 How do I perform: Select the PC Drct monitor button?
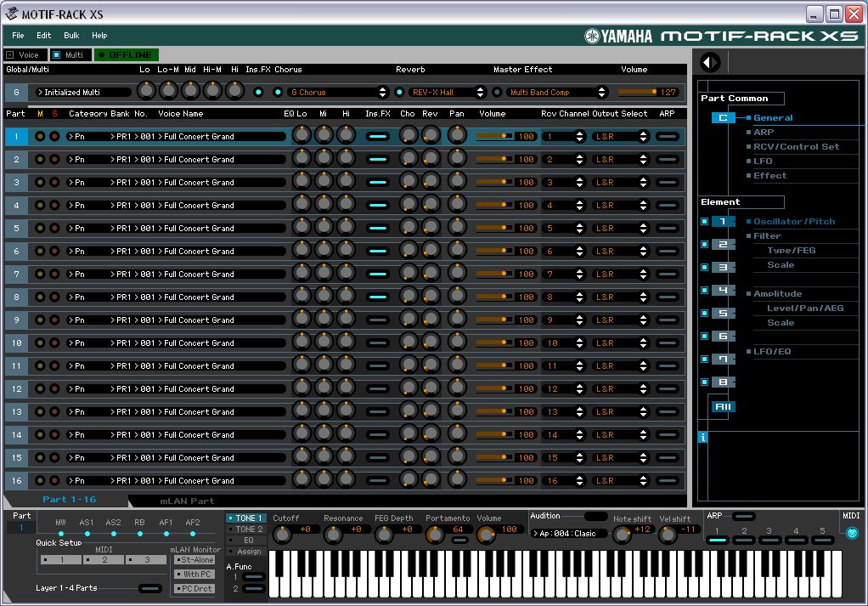click(x=194, y=589)
